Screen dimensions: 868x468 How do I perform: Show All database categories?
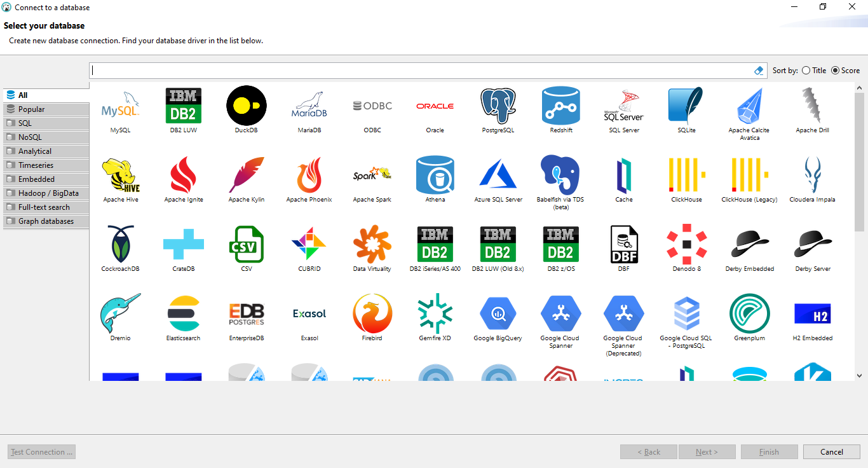pos(46,95)
